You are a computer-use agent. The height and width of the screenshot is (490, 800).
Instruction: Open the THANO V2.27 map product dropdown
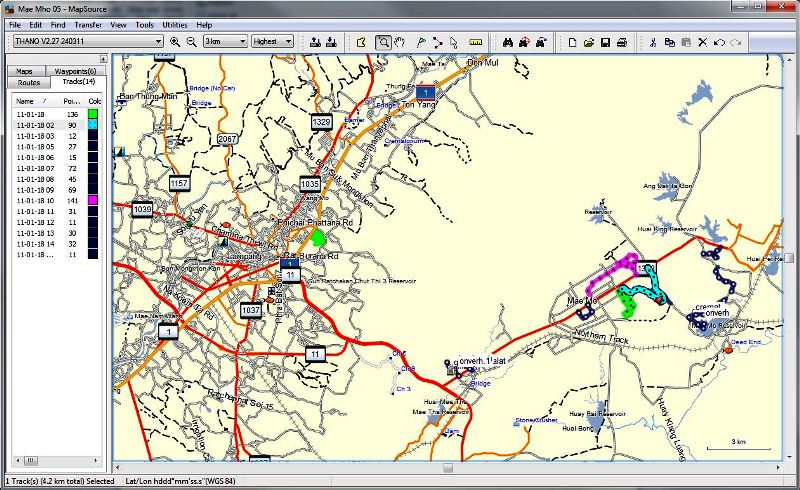[159, 42]
